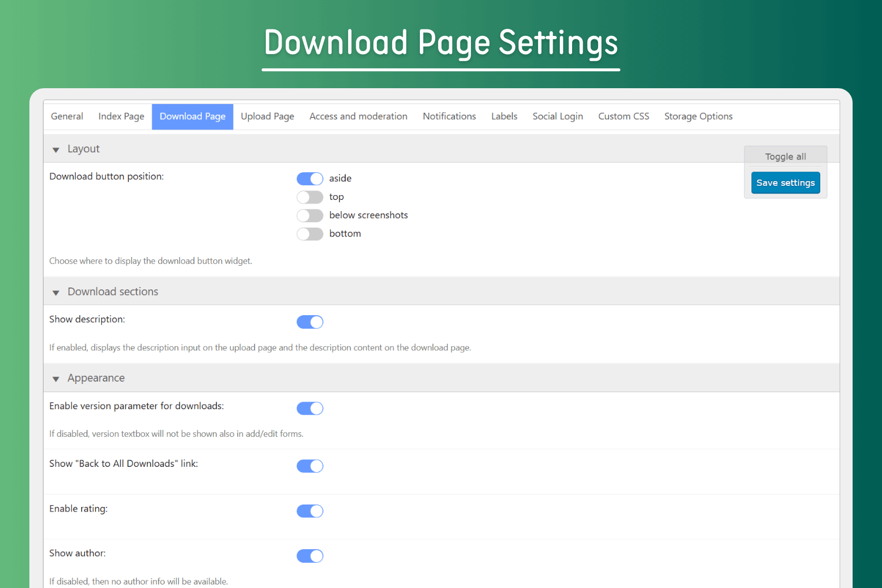Click 'If enabled, displays the description' help text
This screenshot has height=588, width=882.
(260, 348)
